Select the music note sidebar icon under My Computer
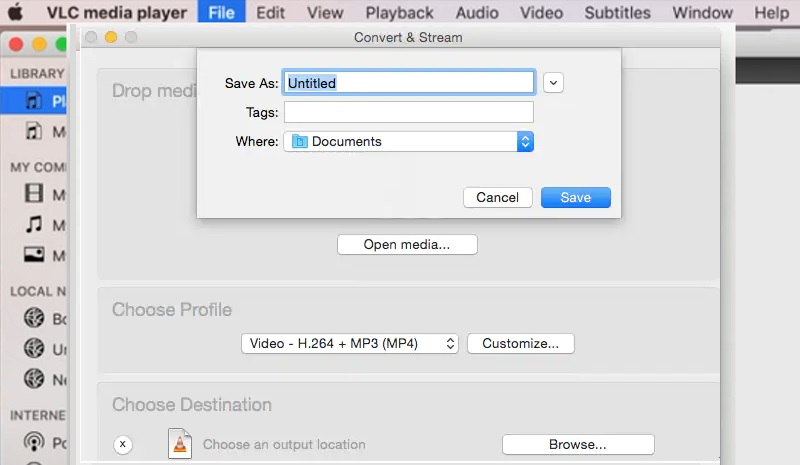The width and height of the screenshot is (800, 465). (34, 224)
